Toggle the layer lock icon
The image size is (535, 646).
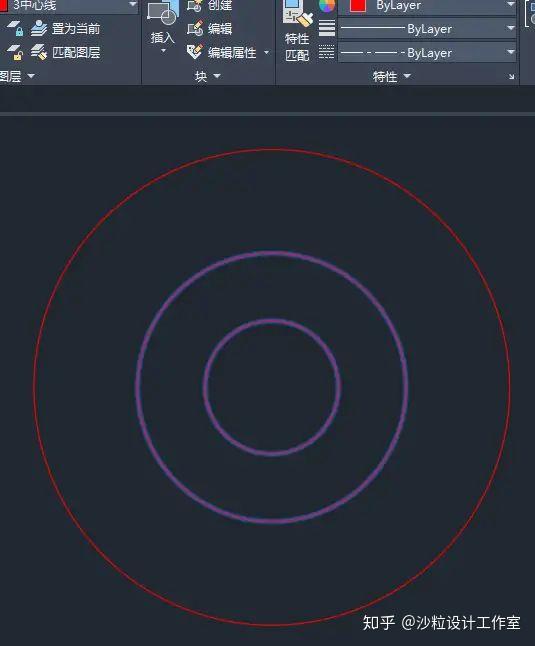[15, 28]
